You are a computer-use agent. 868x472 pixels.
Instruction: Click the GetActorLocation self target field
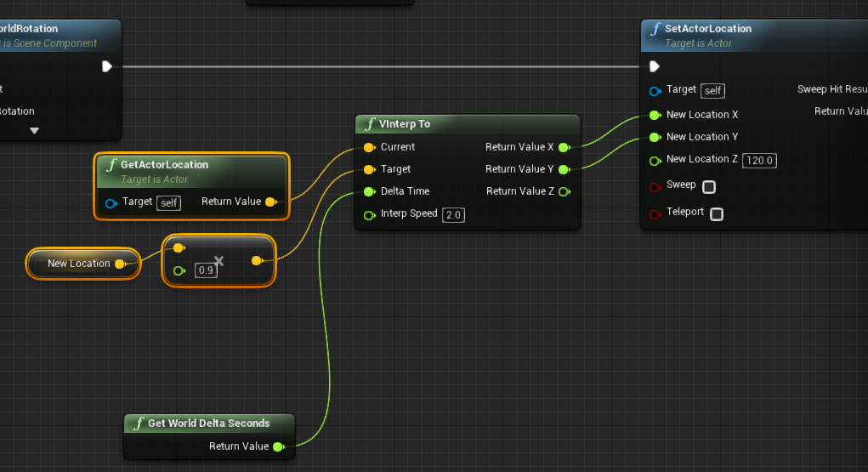point(169,203)
